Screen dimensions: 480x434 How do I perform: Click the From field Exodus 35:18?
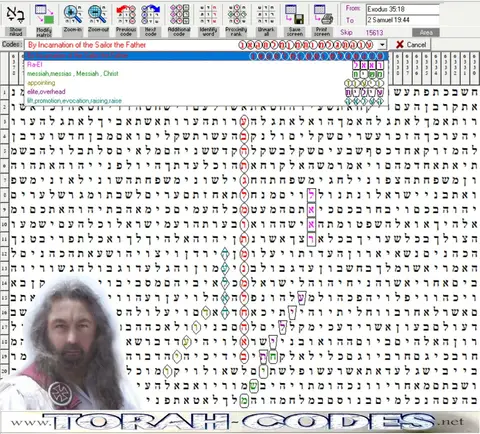[x=403, y=9]
